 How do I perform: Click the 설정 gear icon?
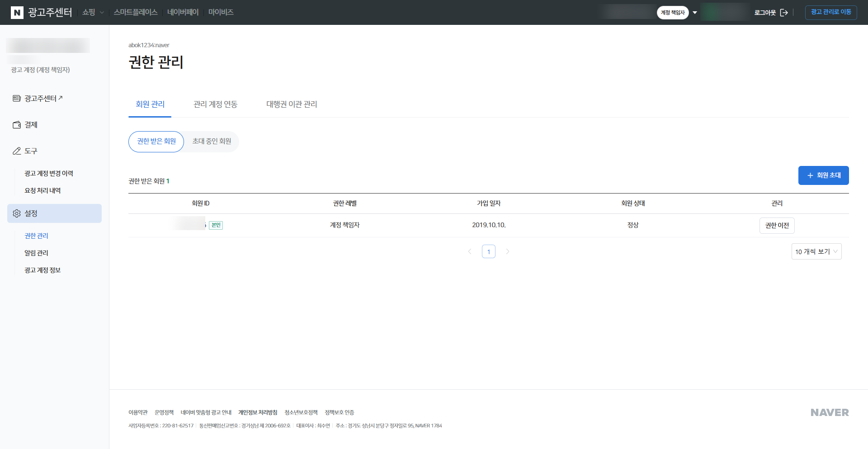pos(17,213)
